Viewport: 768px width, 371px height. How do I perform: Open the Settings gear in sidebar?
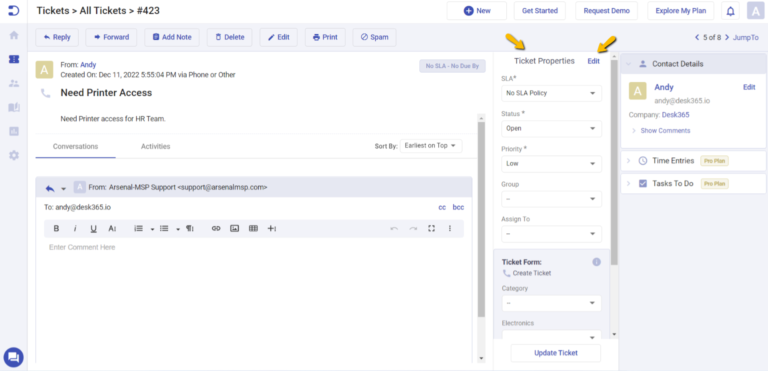[14, 155]
